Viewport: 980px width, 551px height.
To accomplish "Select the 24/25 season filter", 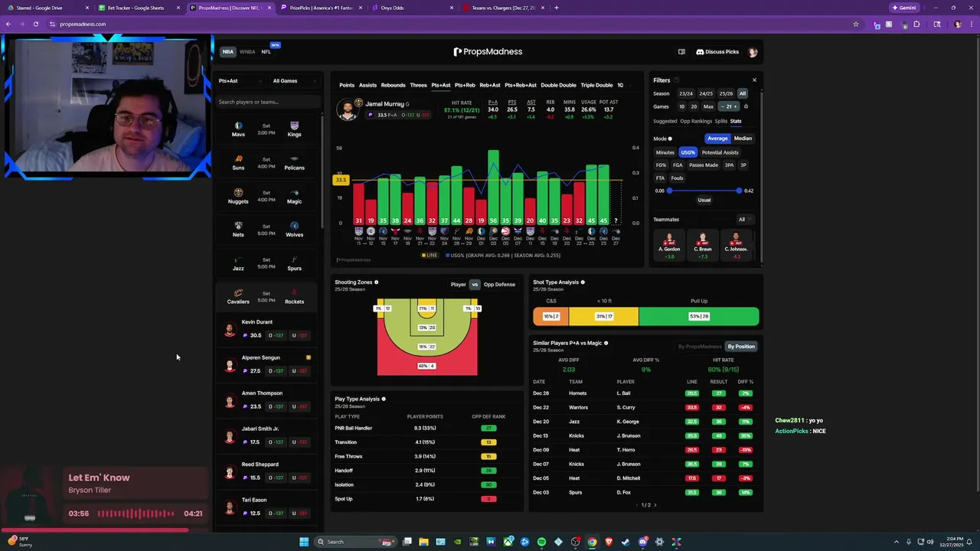I will pos(705,93).
